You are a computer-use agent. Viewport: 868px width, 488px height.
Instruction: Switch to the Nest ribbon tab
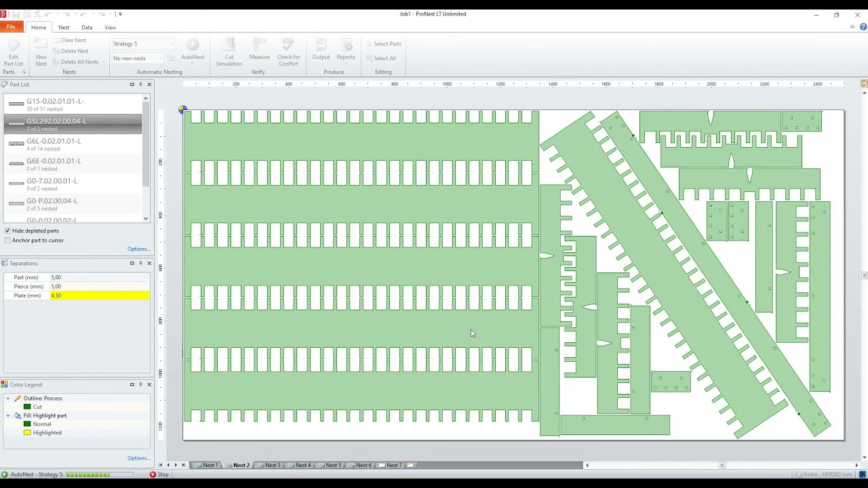64,27
